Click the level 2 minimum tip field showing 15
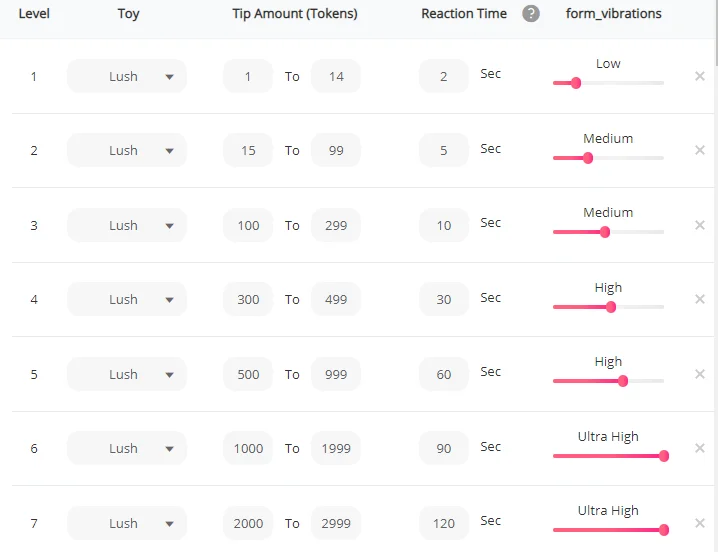718x552 pixels. tap(248, 151)
